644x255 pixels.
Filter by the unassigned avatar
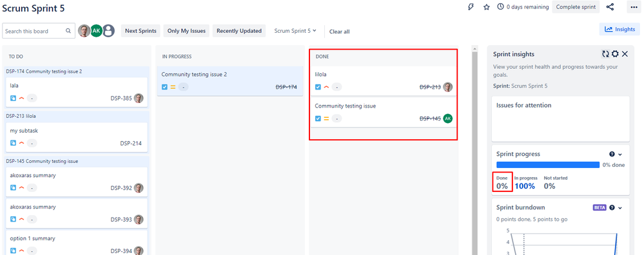108,31
